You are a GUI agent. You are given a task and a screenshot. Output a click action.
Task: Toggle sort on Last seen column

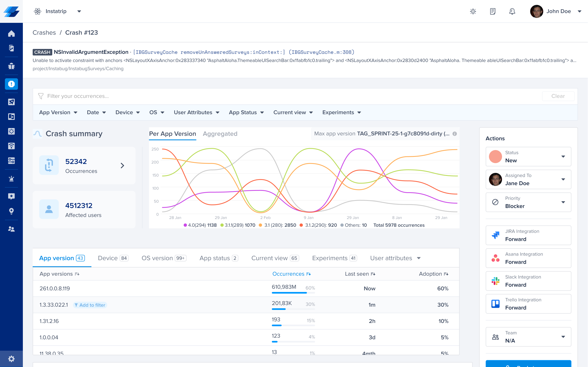[360, 274]
